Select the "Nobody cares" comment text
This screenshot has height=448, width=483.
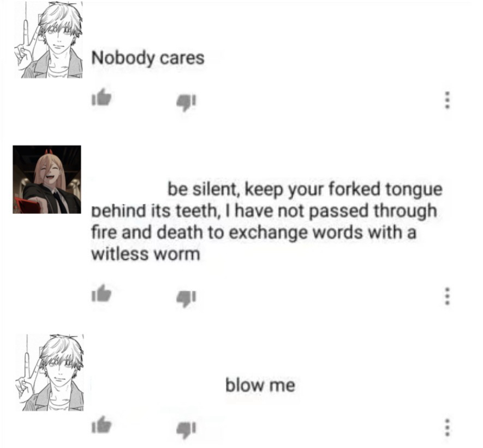coord(148,58)
